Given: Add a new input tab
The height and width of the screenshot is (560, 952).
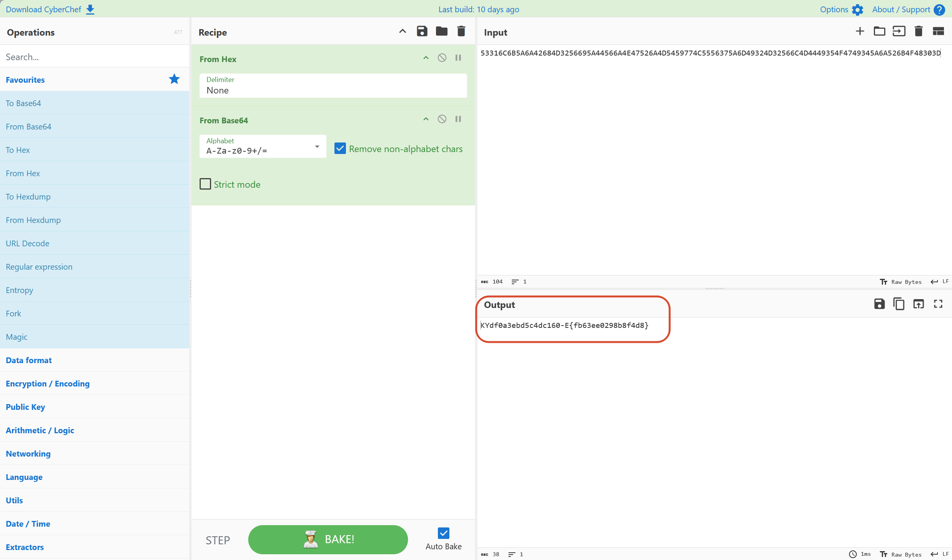Looking at the screenshot, I should coord(860,31).
